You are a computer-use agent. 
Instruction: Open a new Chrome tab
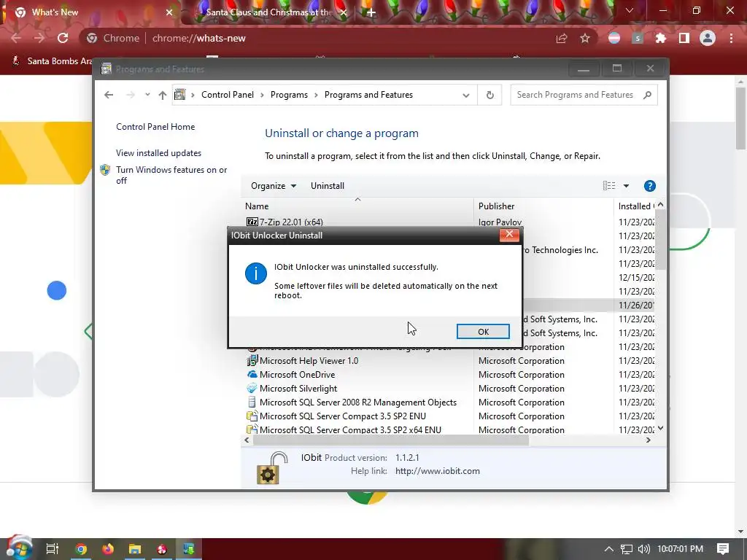(371, 12)
